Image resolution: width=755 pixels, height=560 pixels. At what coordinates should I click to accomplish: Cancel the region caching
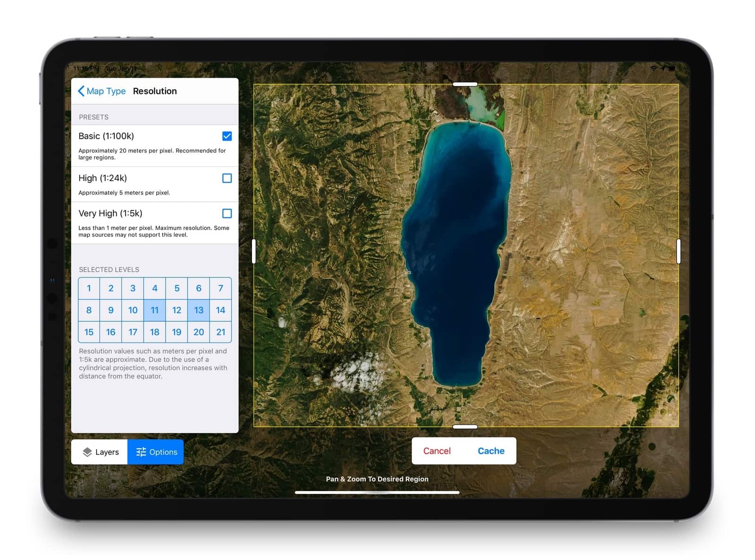coord(436,451)
